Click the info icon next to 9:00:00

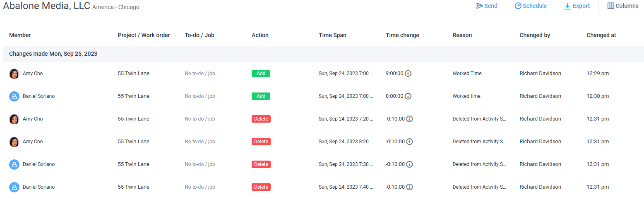coord(408,73)
